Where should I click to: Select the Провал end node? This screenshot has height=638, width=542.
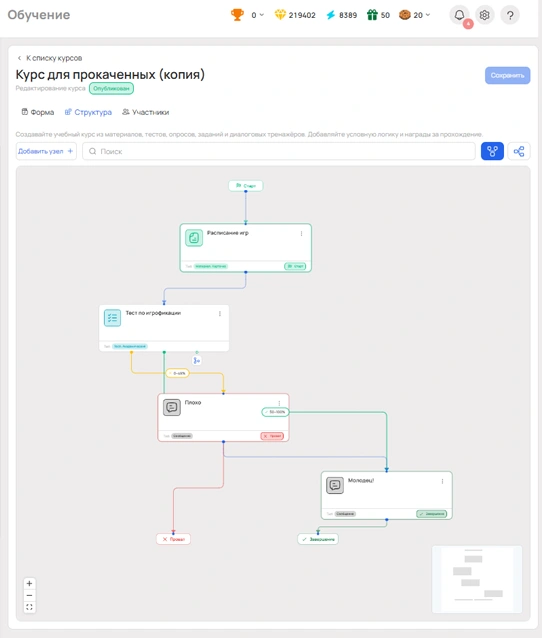pos(173,539)
